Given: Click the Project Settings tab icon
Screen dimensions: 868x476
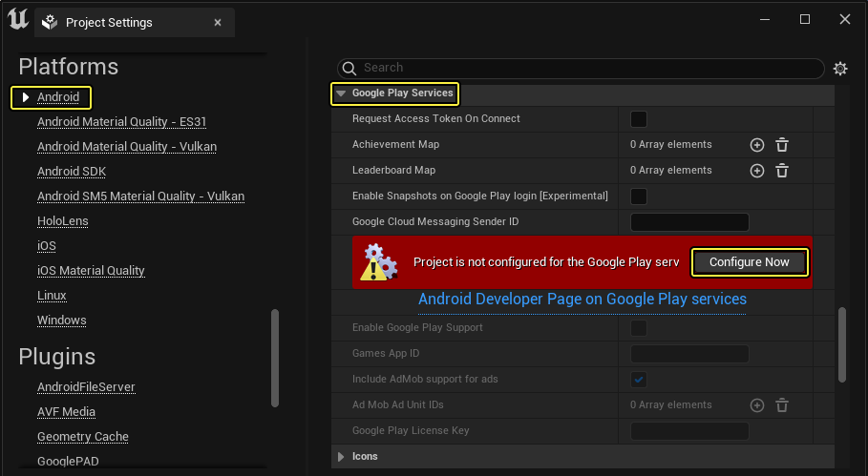Looking at the screenshot, I should point(50,22).
